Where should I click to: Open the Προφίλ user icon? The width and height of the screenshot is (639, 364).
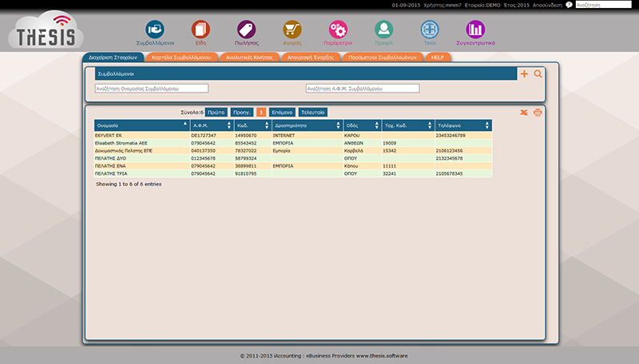click(x=384, y=30)
